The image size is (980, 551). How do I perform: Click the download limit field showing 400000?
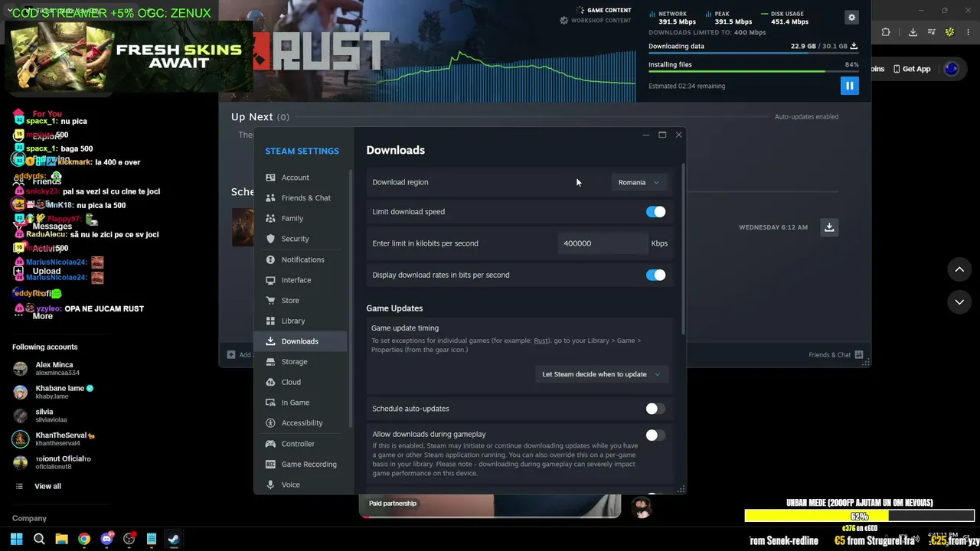point(603,243)
